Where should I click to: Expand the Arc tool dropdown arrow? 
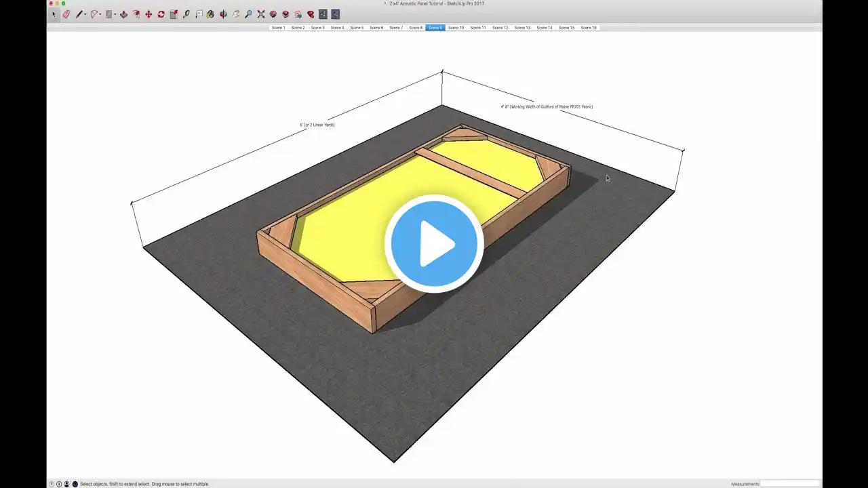100,14
